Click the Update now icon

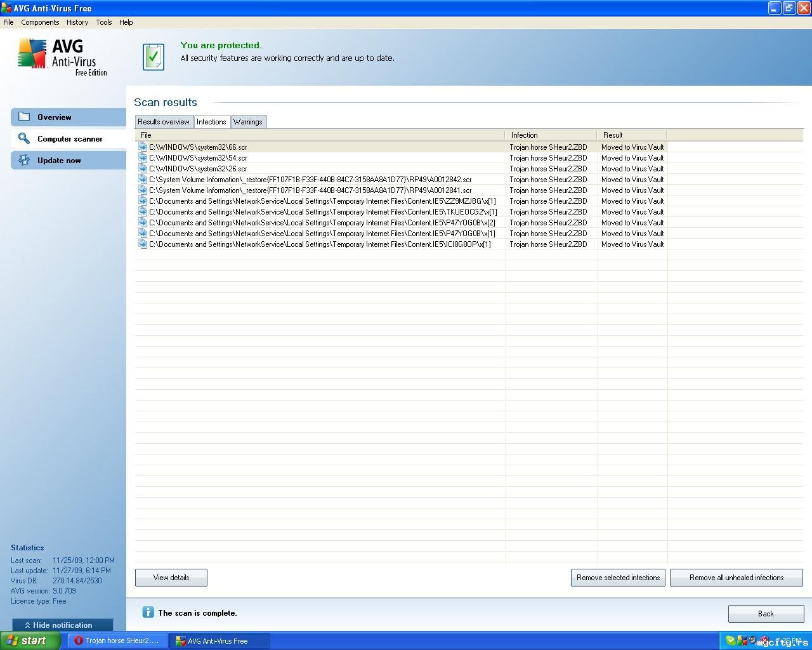pyautogui.click(x=24, y=160)
